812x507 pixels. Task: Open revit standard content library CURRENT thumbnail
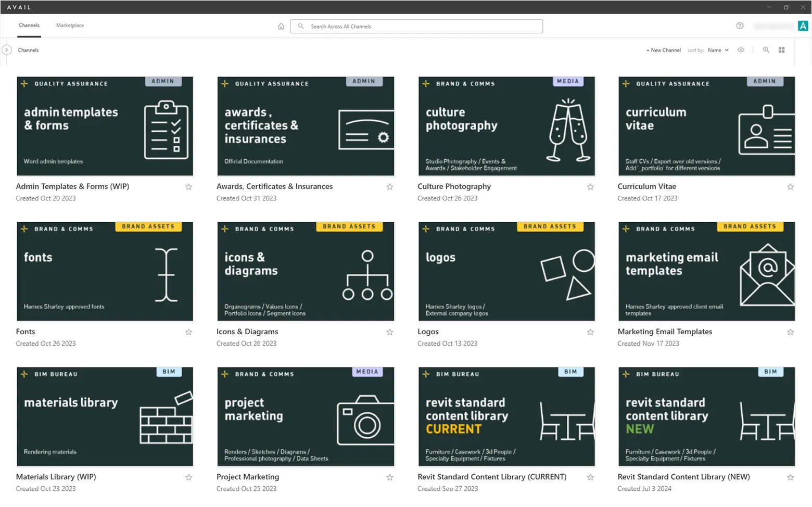pyautogui.click(x=506, y=417)
